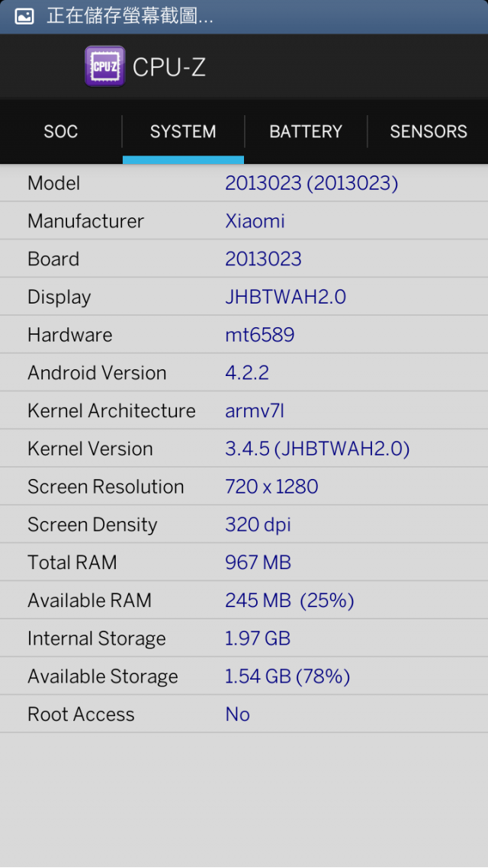Select the SYSTEM tab
488x868 pixels.
click(183, 131)
